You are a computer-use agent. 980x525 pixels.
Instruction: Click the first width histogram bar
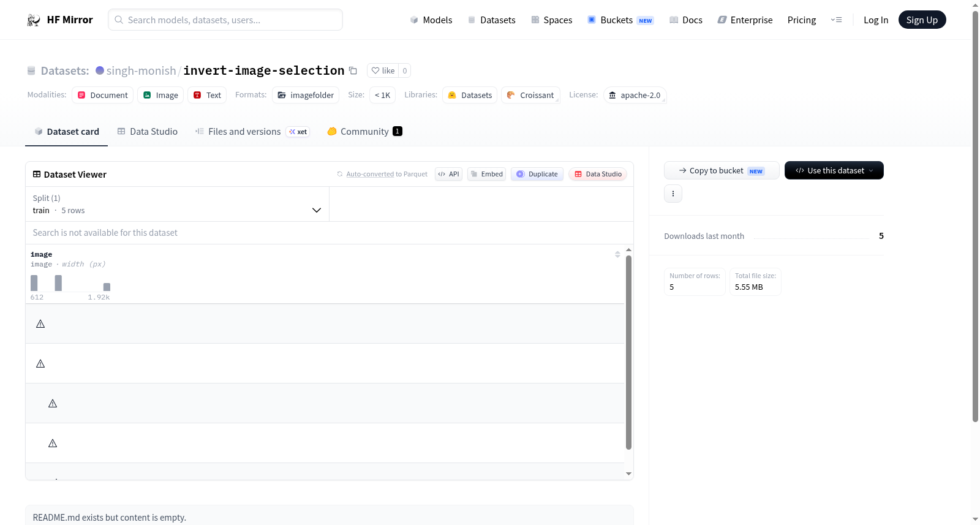(34, 283)
